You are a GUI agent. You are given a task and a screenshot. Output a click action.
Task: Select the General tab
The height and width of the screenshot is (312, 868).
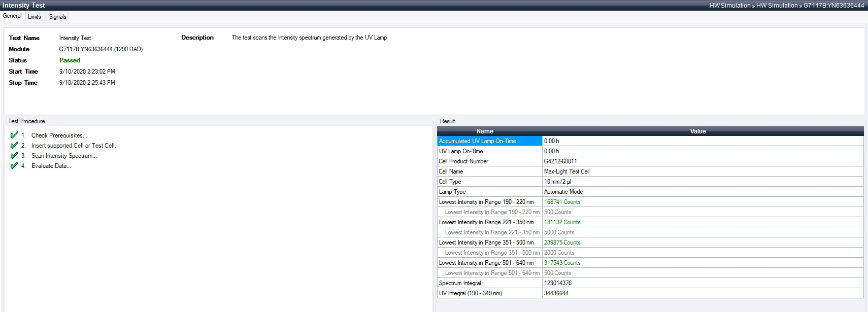12,16
